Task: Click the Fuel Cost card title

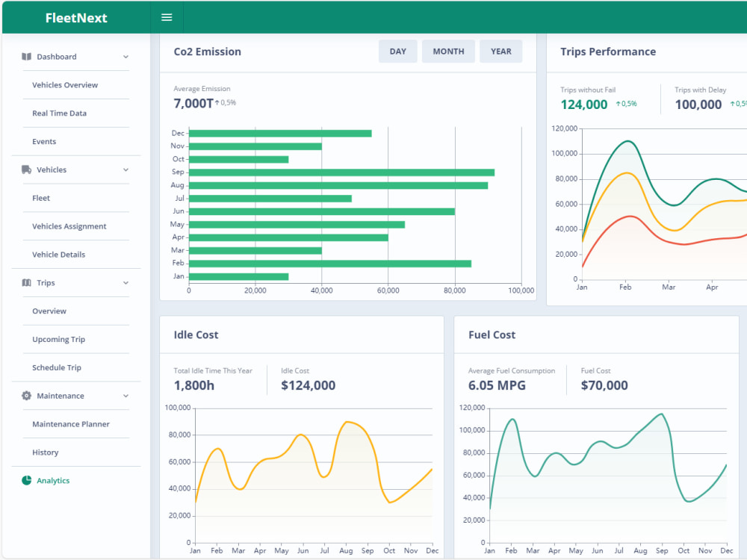Action: (x=492, y=335)
